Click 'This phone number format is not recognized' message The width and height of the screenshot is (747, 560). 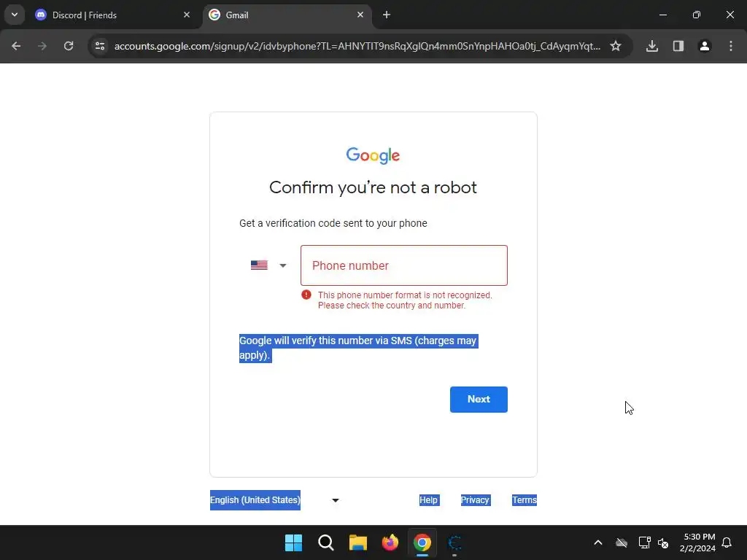tap(405, 300)
